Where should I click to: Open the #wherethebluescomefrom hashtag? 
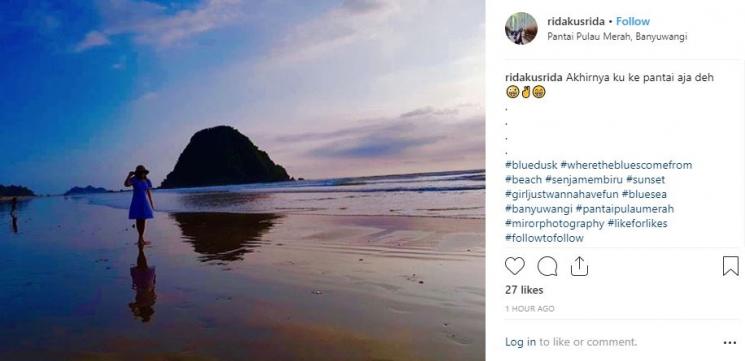[626, 165]
